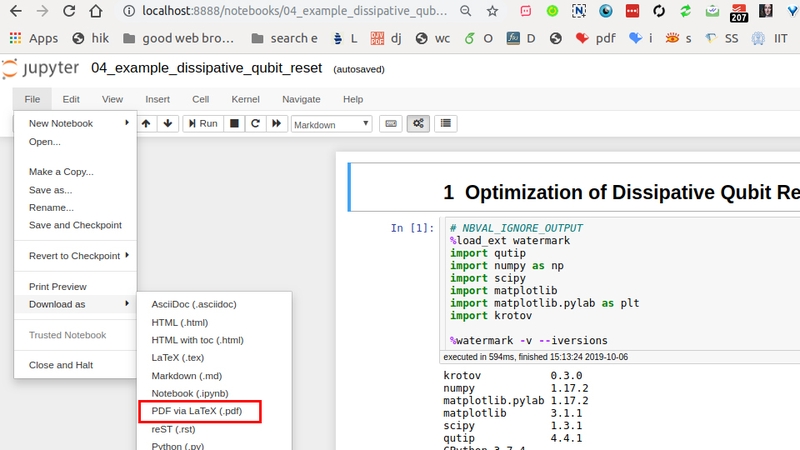Image resolution: width=800 pixels, height=450 pixels.
Task: Download as AsciiDoc (.asciidoc)
Action: [x=214, y=304]
